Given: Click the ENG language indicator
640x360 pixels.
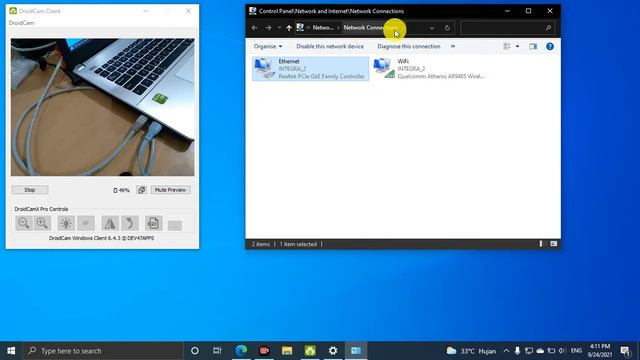Looking at the screenshot, I should pyautogui.click(x=576, y=351).
